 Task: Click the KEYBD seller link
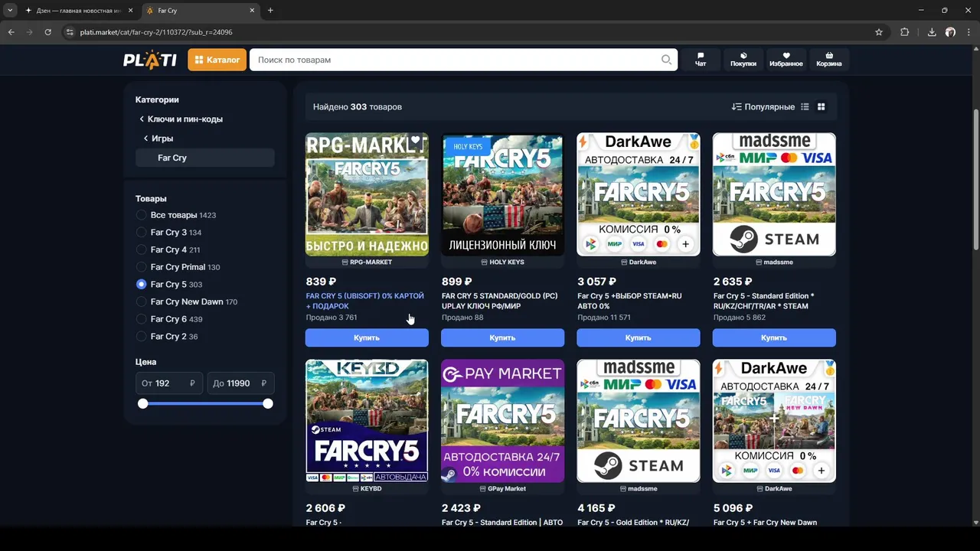pos(367,489)
